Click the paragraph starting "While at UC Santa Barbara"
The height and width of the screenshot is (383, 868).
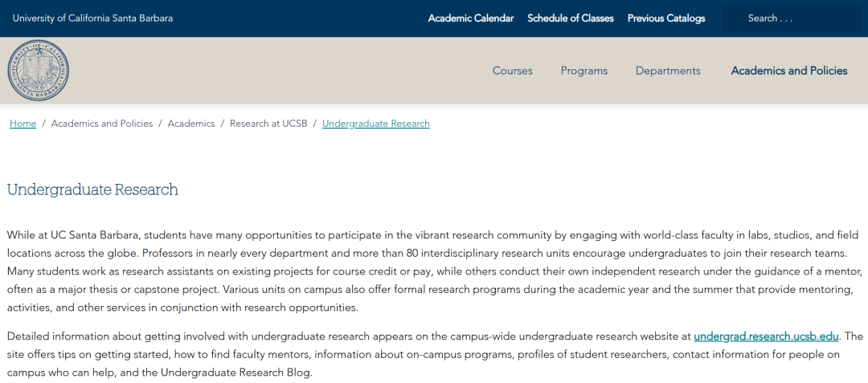[x=435, y=271]
